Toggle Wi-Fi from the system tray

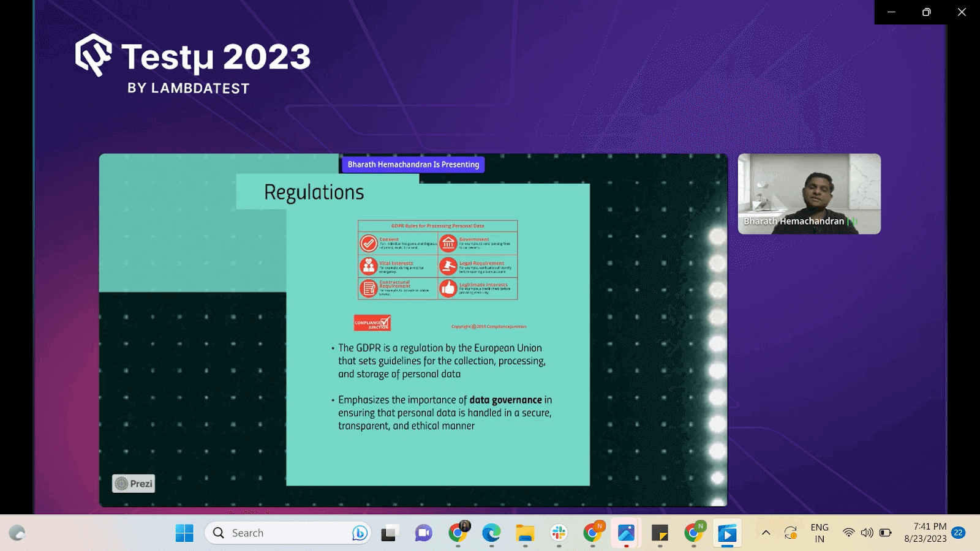coord(848,533)
